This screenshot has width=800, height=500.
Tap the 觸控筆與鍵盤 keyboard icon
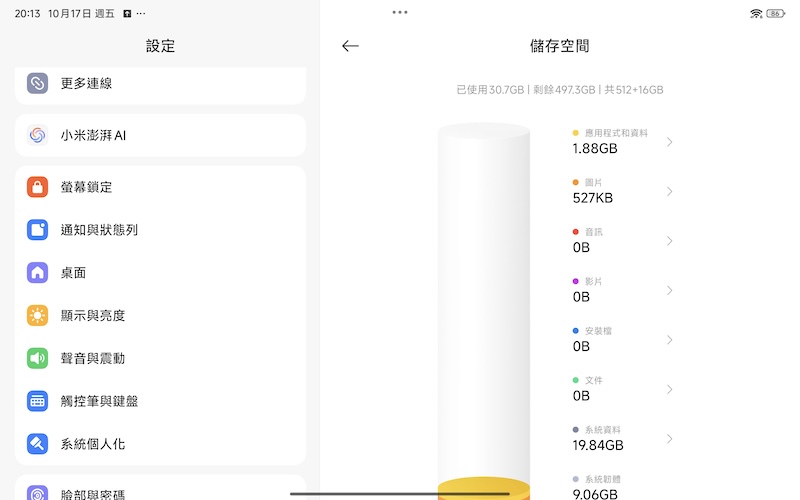[x=38, y=401]
